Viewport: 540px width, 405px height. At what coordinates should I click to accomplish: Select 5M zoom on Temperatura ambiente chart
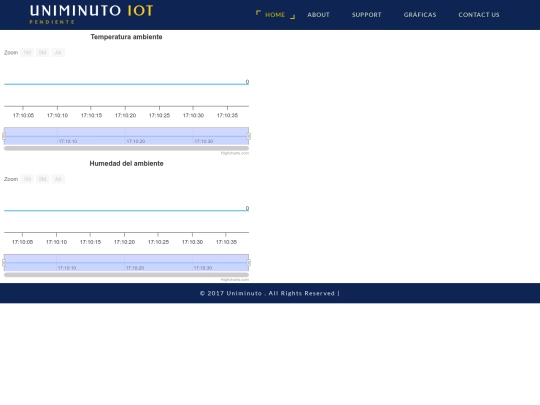(43, 53)
